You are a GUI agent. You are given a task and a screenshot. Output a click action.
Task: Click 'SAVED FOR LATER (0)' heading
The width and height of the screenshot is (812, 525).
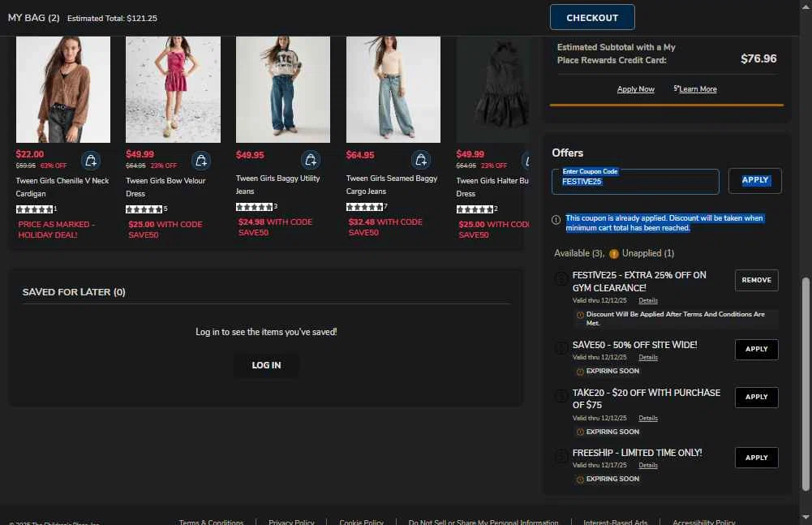74,292
